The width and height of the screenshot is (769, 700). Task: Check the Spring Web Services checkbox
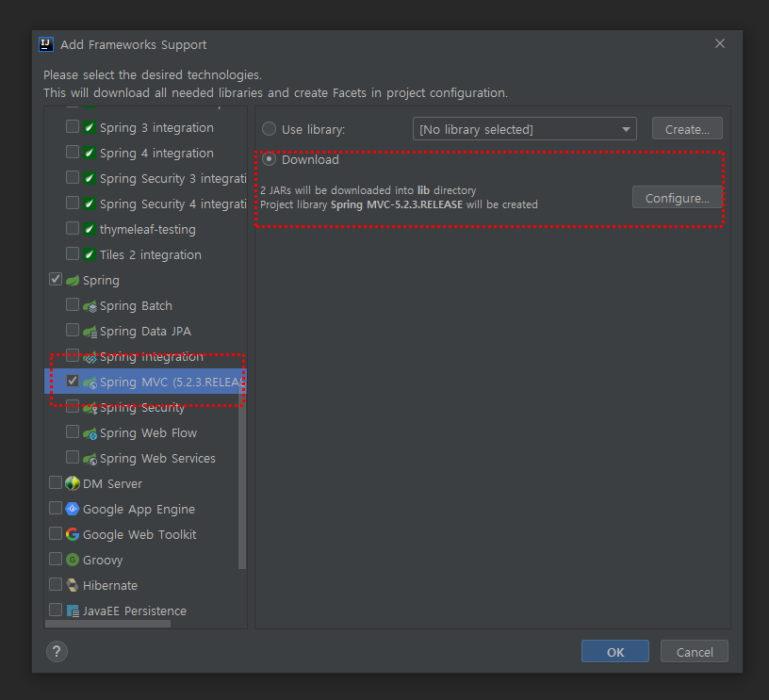coord(73,457)
